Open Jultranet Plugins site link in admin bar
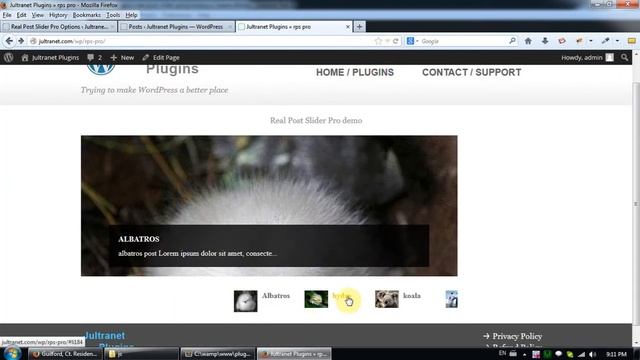The height and width of the screenshot is (360, 640). (x=50, y=58)
